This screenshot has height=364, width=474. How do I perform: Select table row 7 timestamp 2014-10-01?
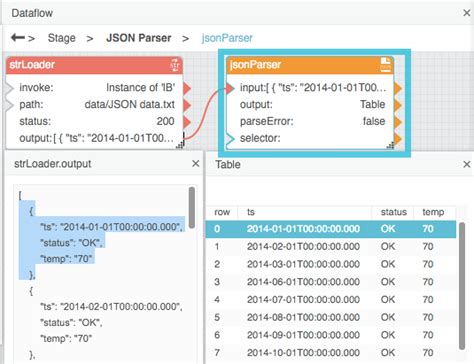click(303, 353)
